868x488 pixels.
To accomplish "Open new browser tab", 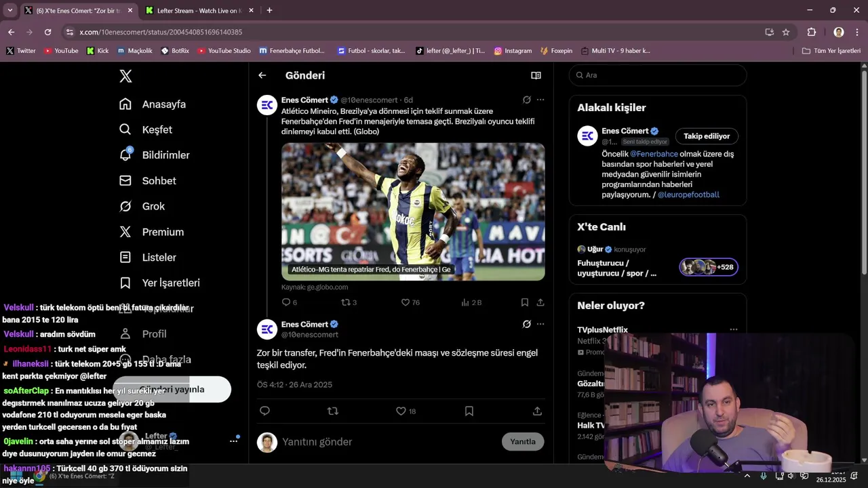I will (269, 10).
